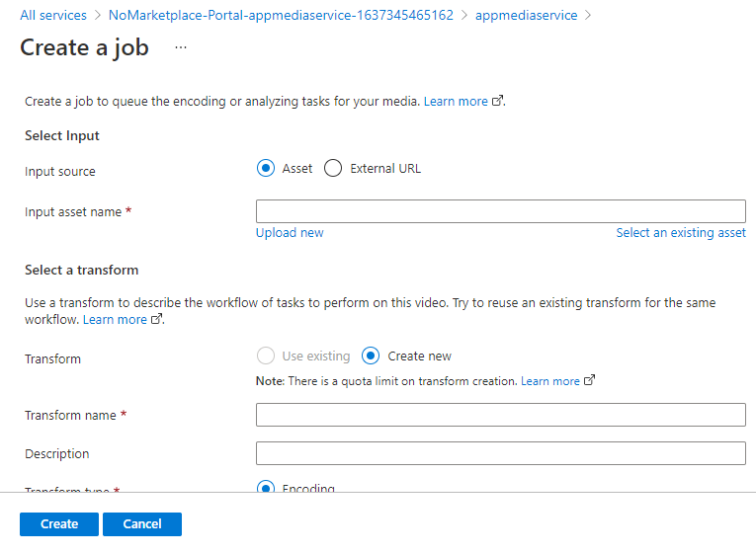The image size is (756, 554).
Task: Choose External URL input source
Action: [333, 168]
